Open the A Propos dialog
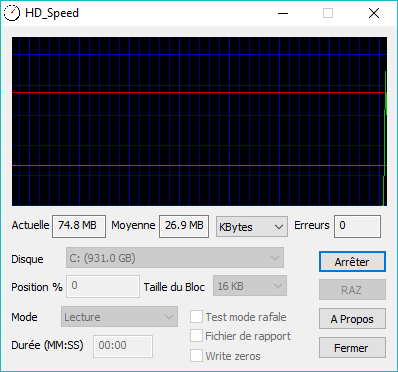 352,319
